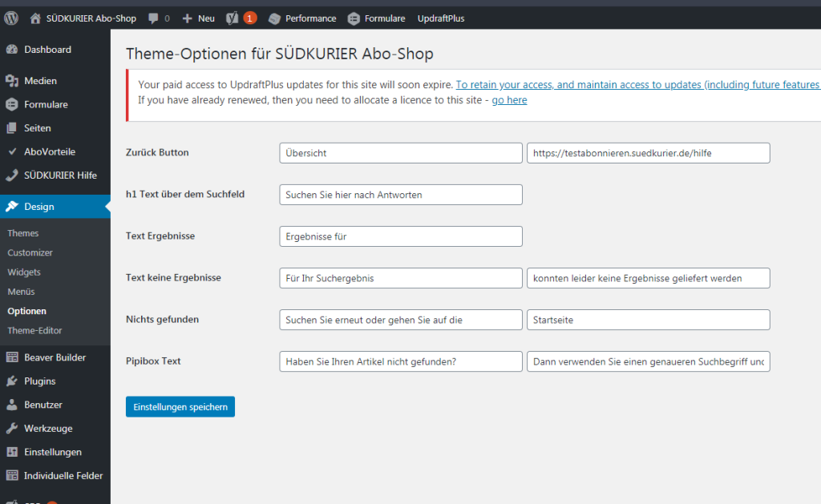This screenshot has height=504, width=821.
Task: Expand the Performance admin bar menu
Action: click(302, 18)
